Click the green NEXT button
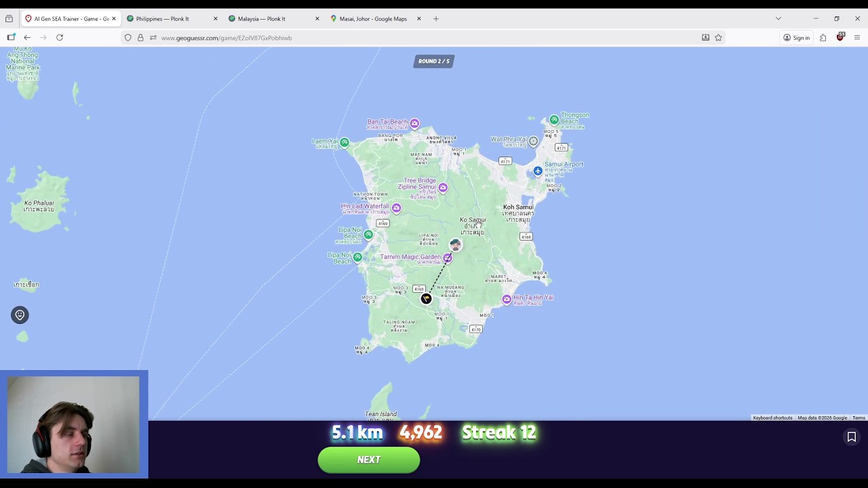The height and width of the screenshot is (488, 868). pyautogui.click(x=369, y=460)
